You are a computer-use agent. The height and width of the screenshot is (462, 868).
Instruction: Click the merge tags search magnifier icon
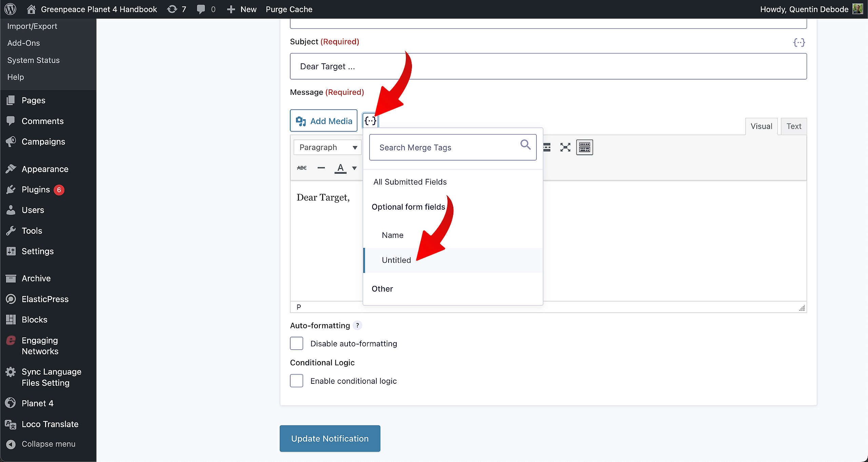[x=526, y=145]
